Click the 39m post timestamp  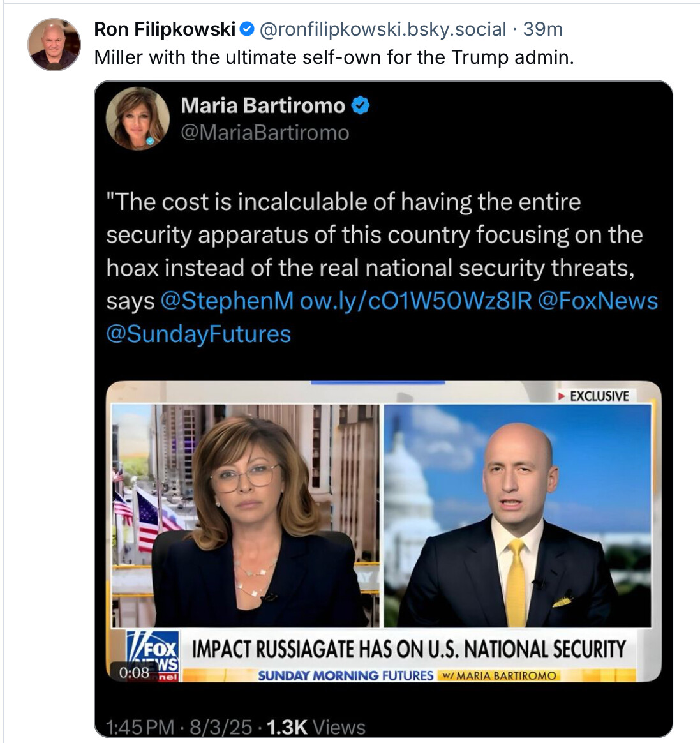(543, 29)
